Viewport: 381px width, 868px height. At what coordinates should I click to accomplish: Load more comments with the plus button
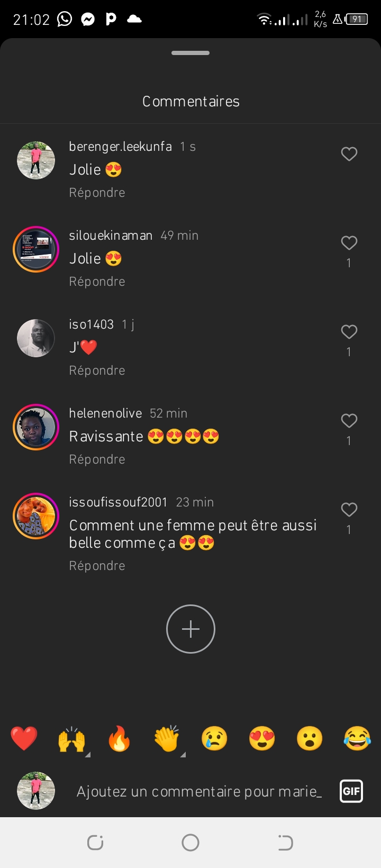click(190, 629)
